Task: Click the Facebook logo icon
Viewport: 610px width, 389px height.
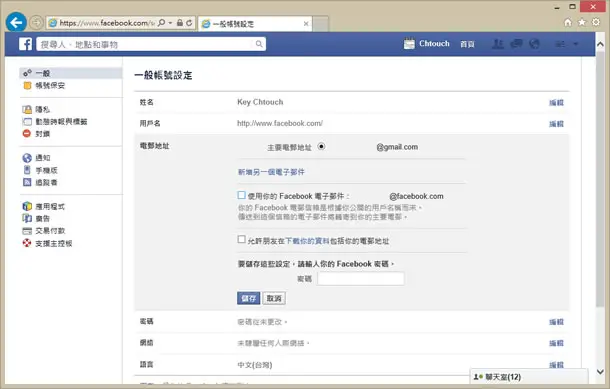Action: (26, 44)
